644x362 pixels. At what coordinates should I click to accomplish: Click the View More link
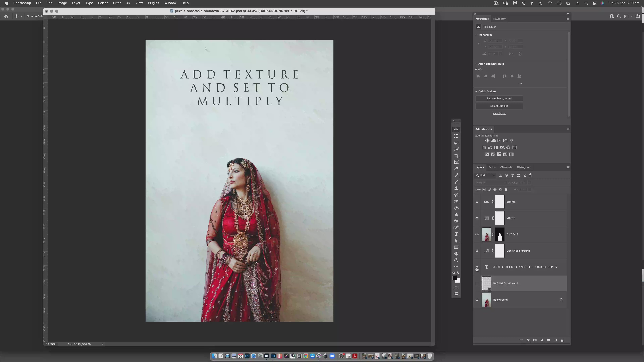coord(499,113)
